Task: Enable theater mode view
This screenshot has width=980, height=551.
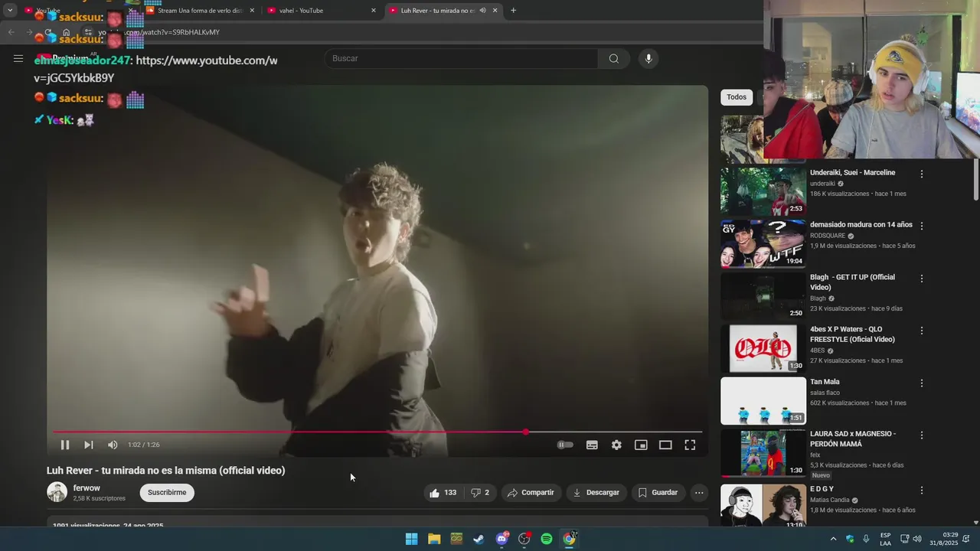Action: [x=665, y=445]
